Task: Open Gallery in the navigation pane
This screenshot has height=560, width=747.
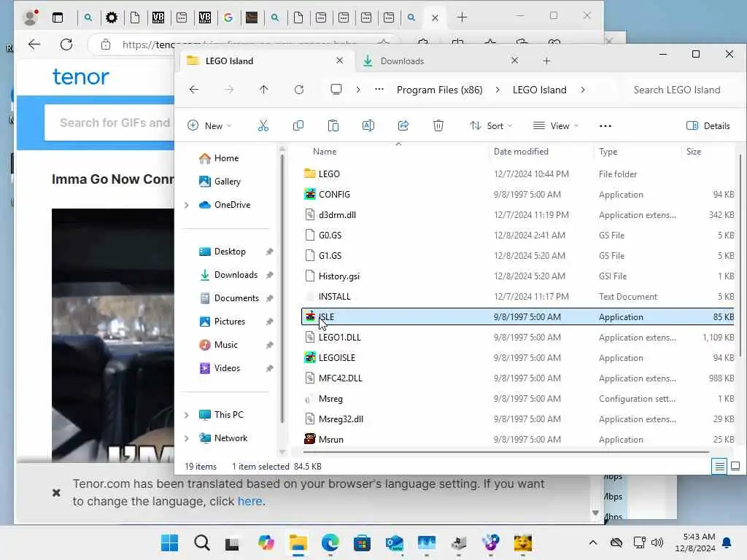Action: (x=228, y=182)
